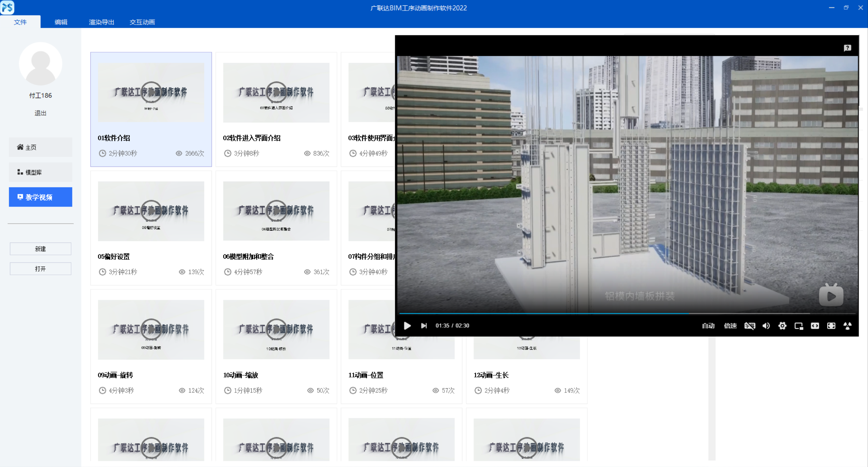Open the 01软件介绍 video thumbnail
The height and width of the screenshot is (467, 868).
click(x=151, y=92)
